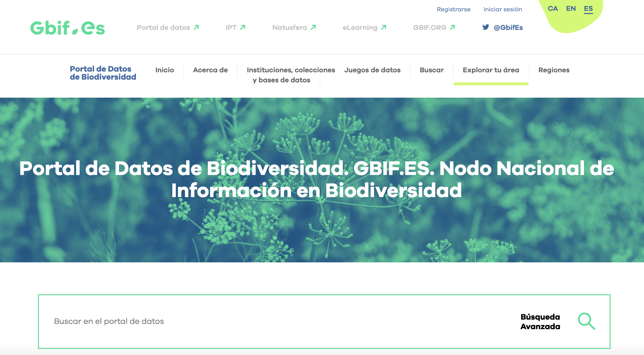Image resolution: width=644 pixels, height=355 pixels.
Task: Click the magnifying glass search icon
Action: 586,321
